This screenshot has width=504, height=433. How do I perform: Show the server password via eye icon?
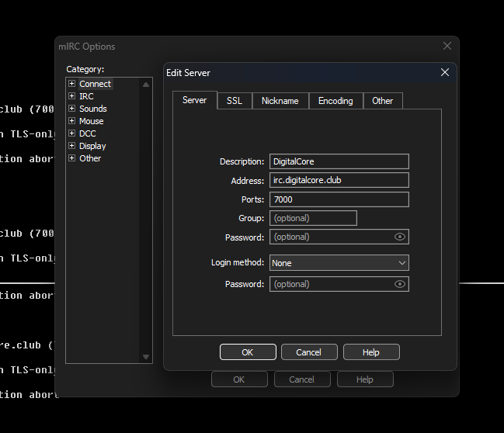(400, 237)
